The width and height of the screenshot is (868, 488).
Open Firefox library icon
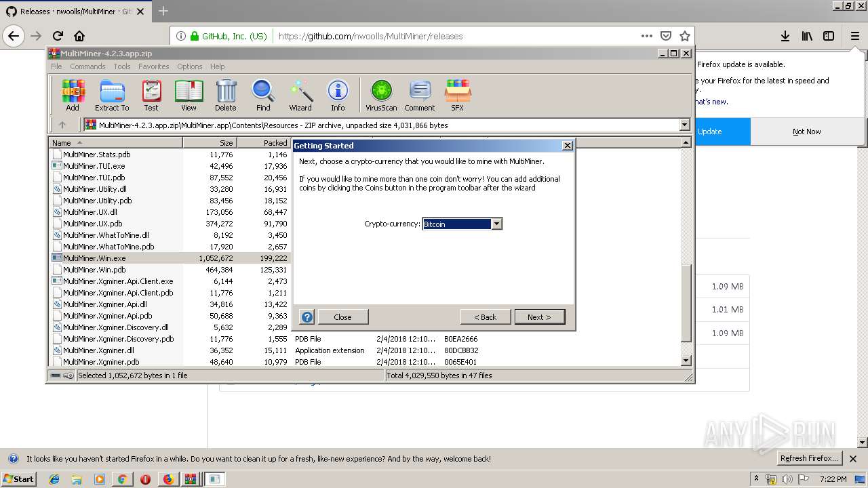tap(807, 36)
